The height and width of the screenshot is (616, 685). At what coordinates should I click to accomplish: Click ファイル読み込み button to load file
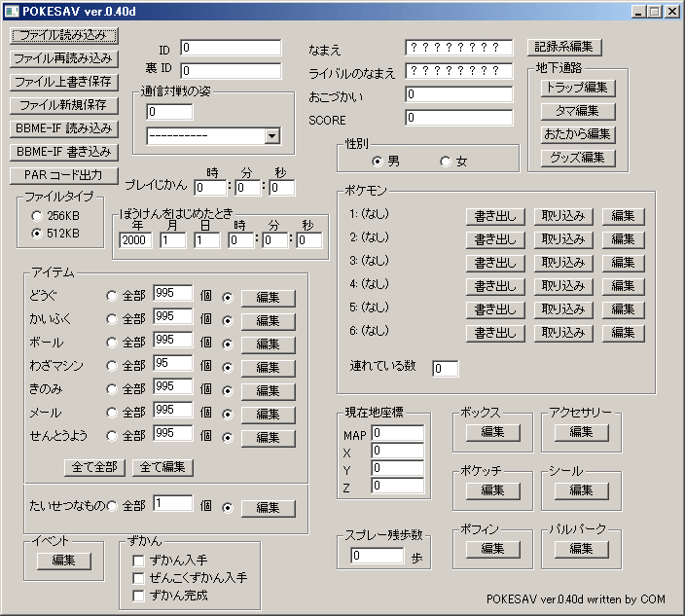[64, 35]
